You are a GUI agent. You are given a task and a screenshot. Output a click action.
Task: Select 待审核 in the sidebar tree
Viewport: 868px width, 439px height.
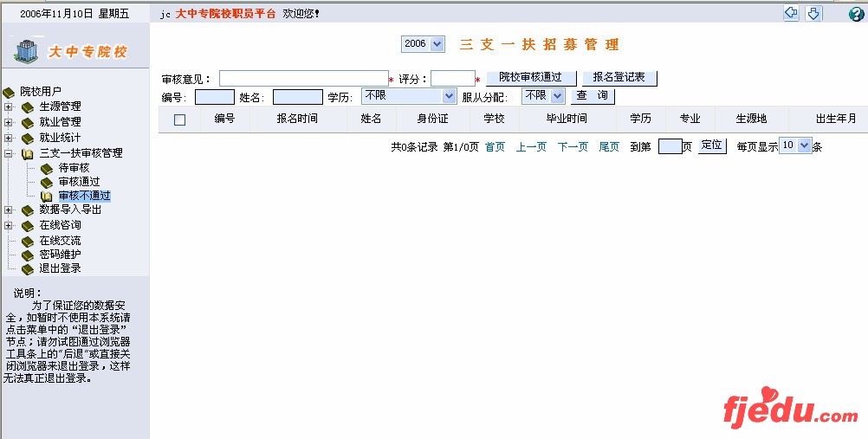pyautogui.click(x=74, y=168)
